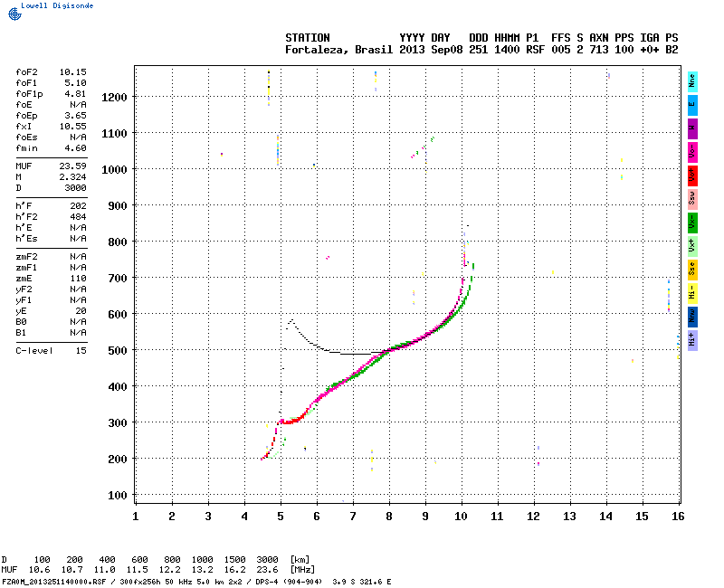Select the lavender Hi+ legend swatch

coord(692,341)
